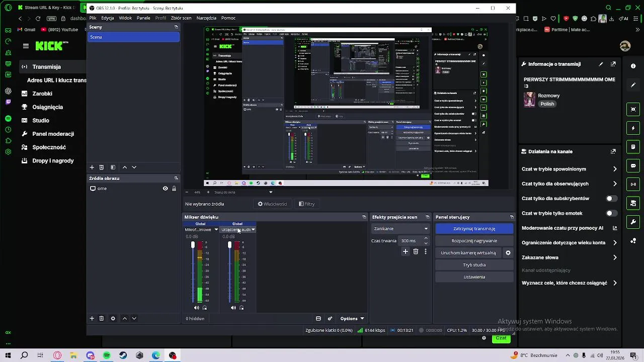
Task: Undock the Mikser dźwięku panel
Action: pyautogui.click(x=364, y=217)
